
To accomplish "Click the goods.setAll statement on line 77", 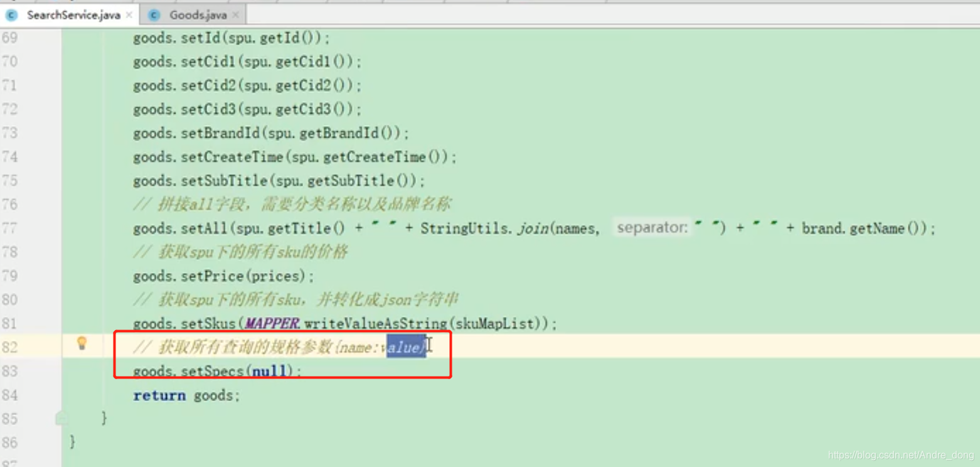I will point(534,228).
